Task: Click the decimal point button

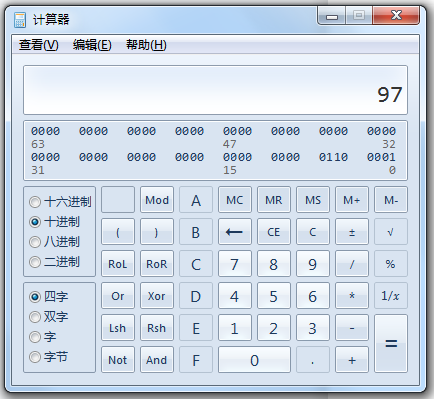Action: 313,360
